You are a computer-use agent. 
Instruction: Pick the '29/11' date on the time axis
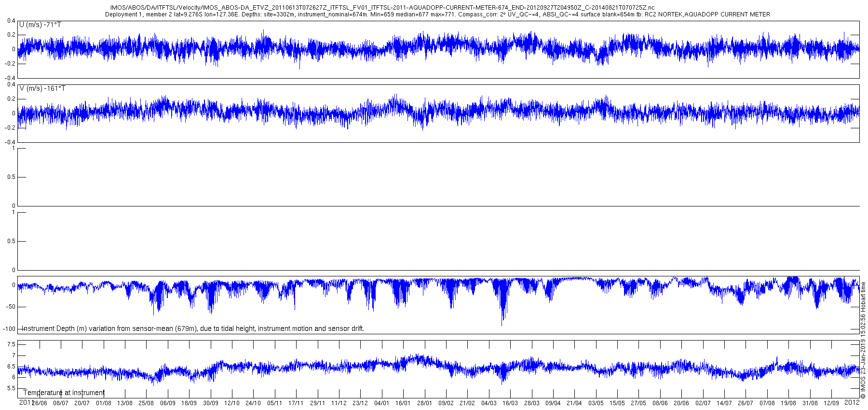(317, 403)
